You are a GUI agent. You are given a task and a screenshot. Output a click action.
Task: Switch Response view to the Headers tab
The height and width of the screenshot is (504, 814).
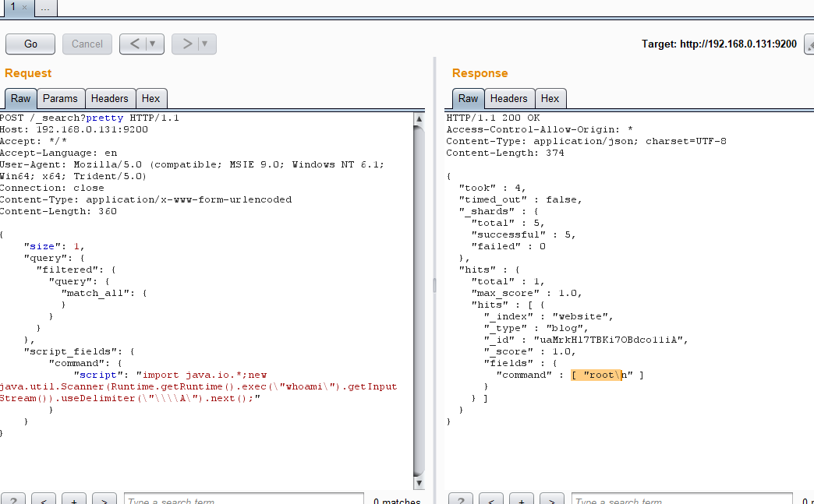pyautogui.click(x=508, y=98)
